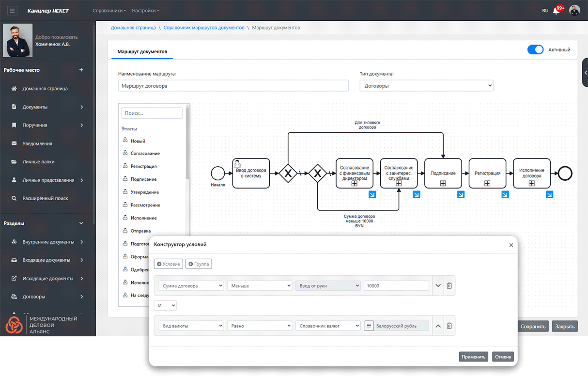This screenshot has width=588, height=378.
Task: Click the stages search field
Action: tap(152, 113)
